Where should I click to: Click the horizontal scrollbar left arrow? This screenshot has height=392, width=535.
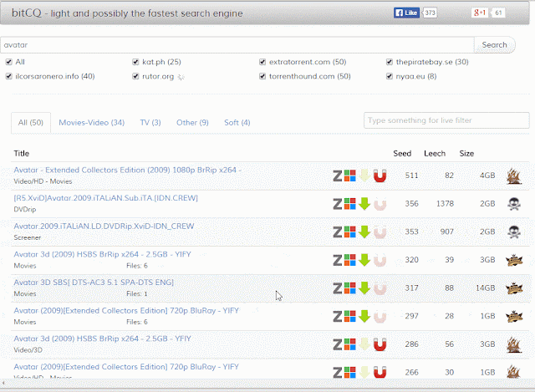coord(3,383)
